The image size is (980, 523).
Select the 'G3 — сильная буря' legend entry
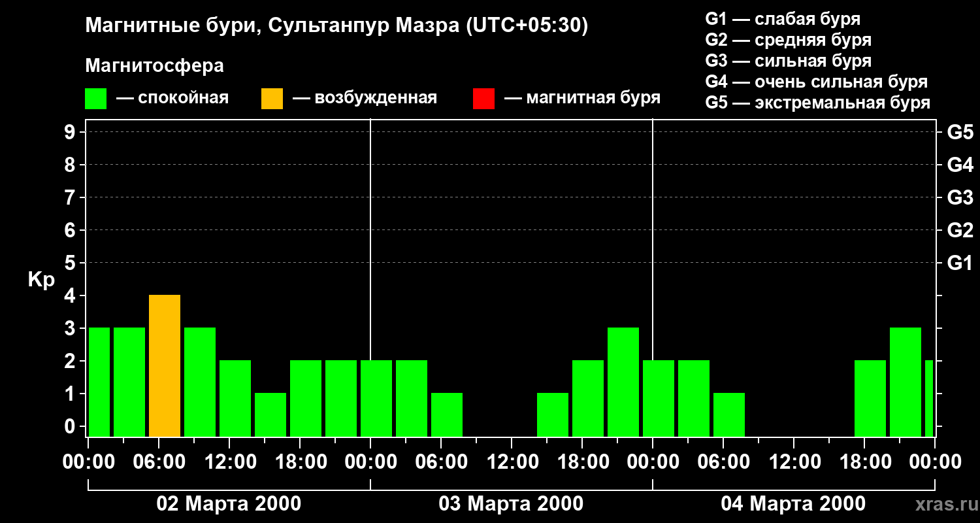[x=788, y=61]
